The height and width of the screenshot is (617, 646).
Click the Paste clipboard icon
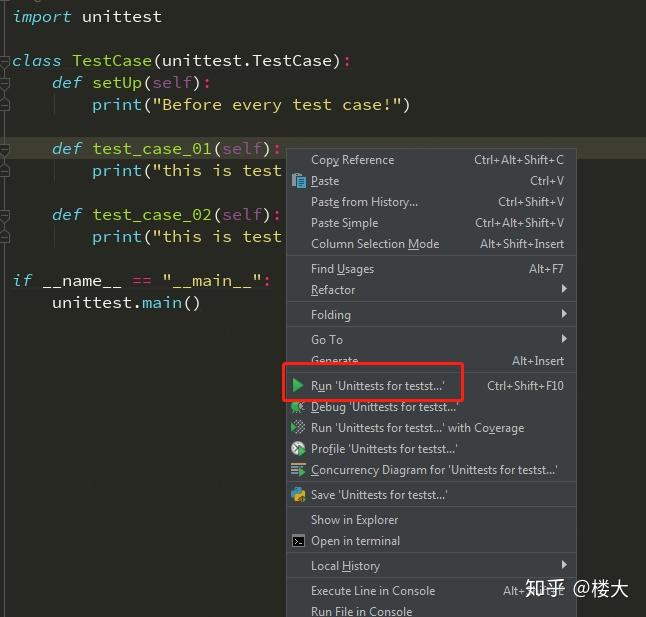(x=299, y=181)
